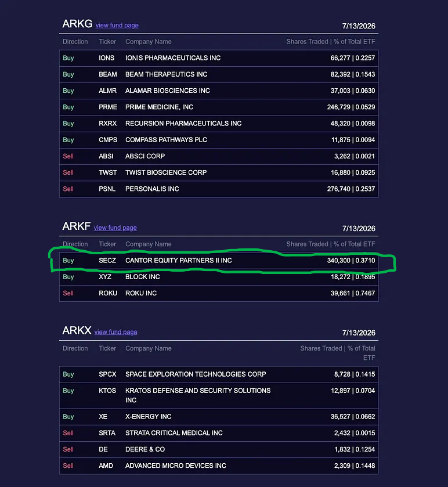
Task: Click the 2,309 | 0.1448 shares value
Action: (x=355, y=466)
